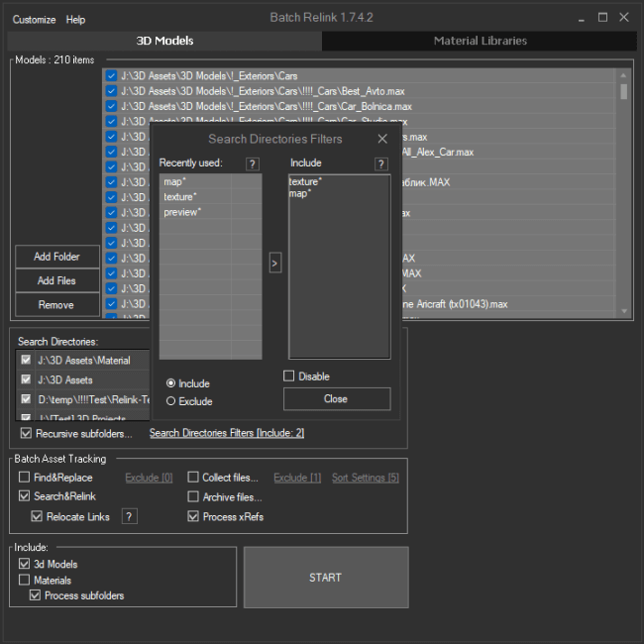Click the arrow to move filter to Include
Viewport: 644px width, 644px height.
click(x=274, y=263)
